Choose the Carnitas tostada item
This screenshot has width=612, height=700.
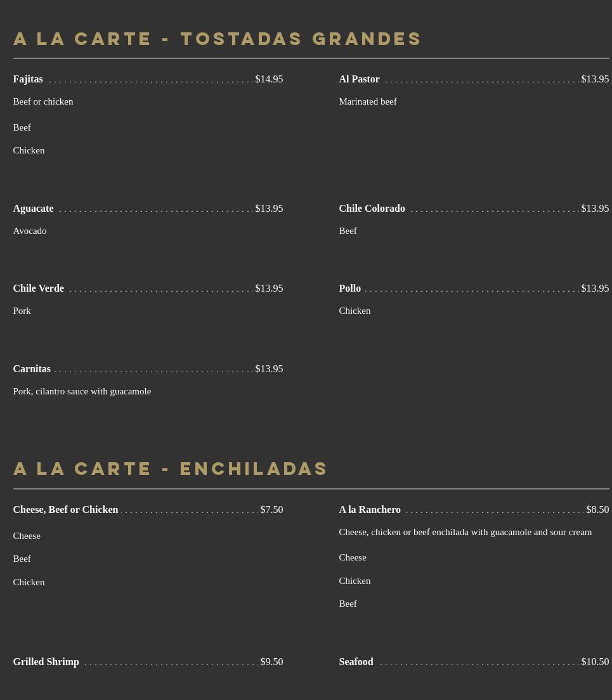32,369
